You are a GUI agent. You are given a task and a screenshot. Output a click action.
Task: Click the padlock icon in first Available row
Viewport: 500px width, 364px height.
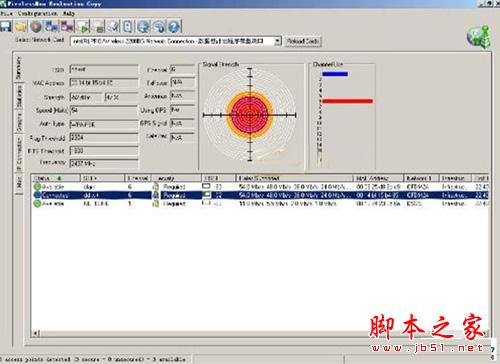point(155,187)
